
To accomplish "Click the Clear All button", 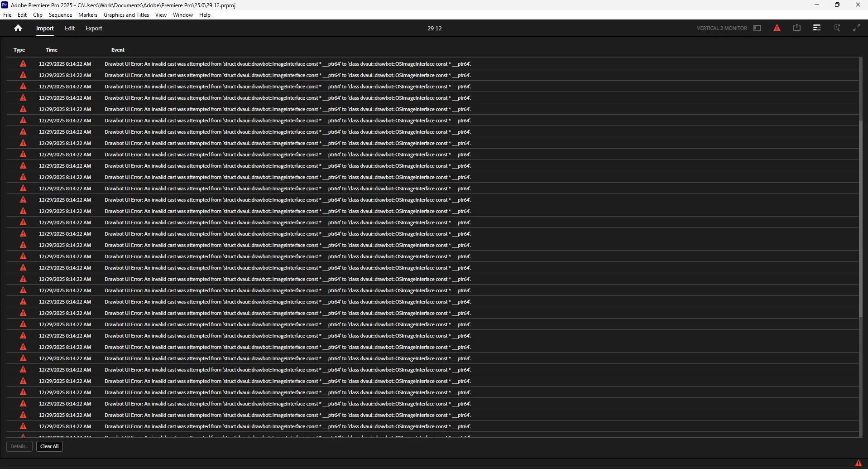I will [x=49, y=446].
